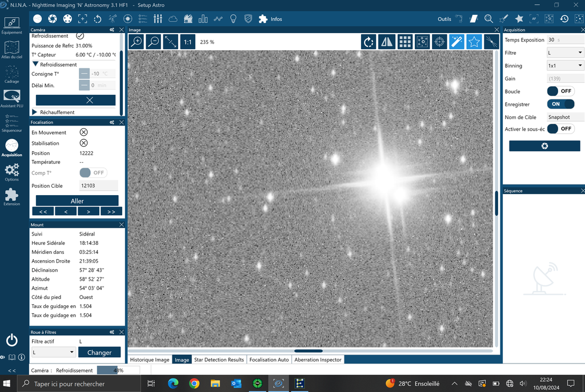585x392 pixels.
Task: Toggle the camera panel aperture icon in top toolbar
Action: (x=53, y=19)
